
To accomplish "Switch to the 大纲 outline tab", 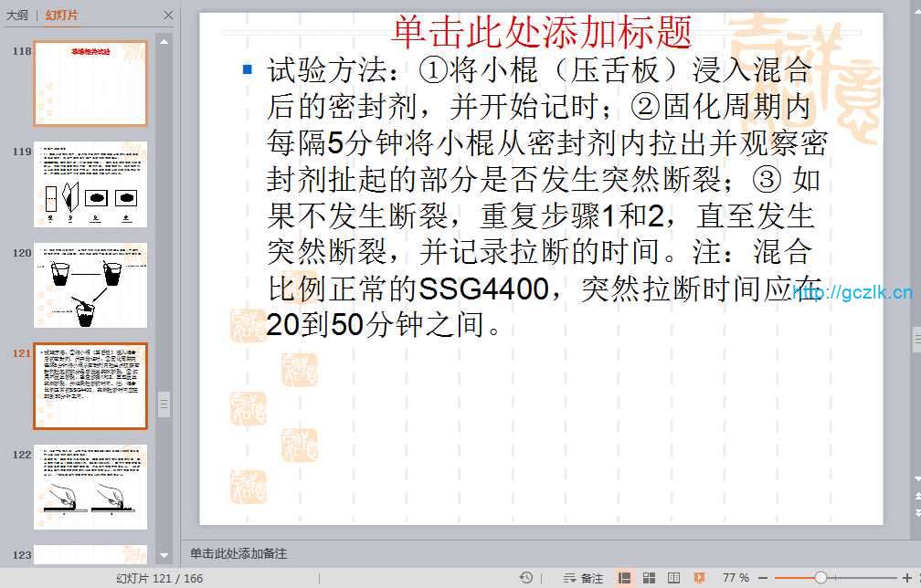I will [16, 16].
